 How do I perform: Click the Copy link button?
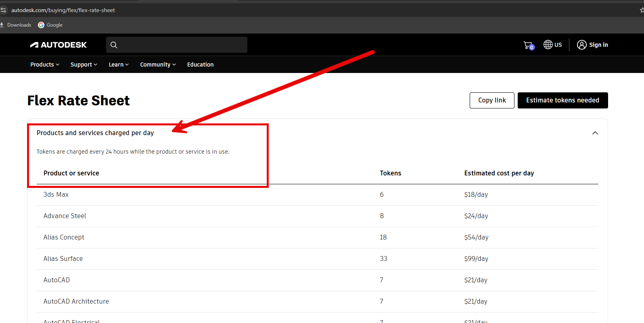pyautogui.click(x=492, y=100)
